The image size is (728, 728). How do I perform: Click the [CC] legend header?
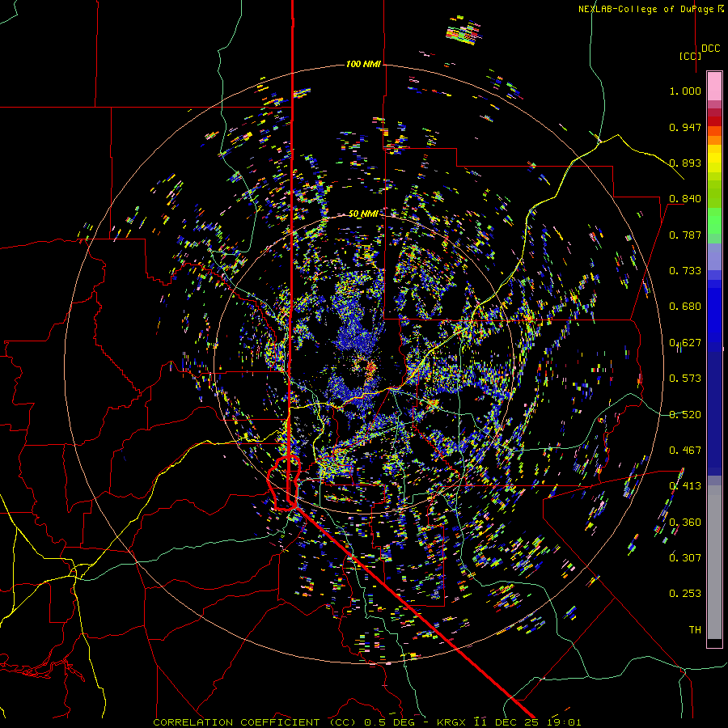point(690,56)
